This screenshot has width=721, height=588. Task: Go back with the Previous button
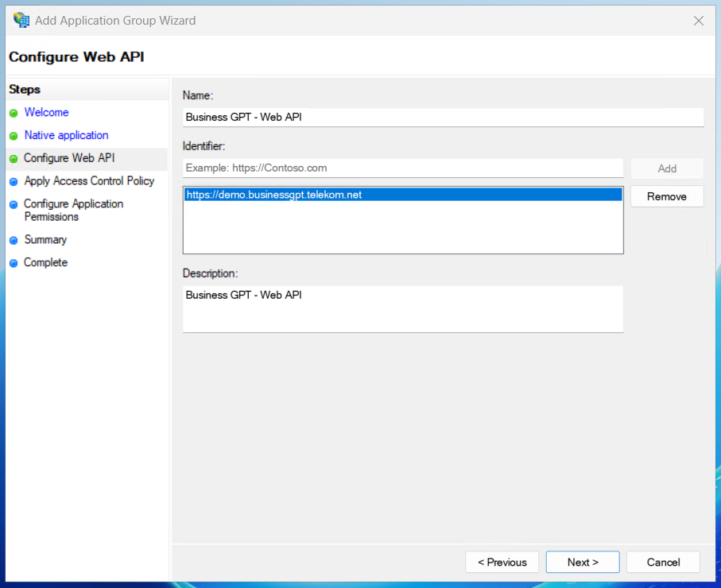(502, 563)
